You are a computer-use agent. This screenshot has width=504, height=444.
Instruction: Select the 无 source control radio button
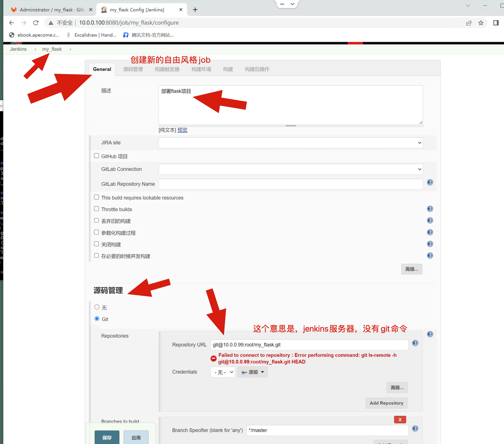[97, 307]
